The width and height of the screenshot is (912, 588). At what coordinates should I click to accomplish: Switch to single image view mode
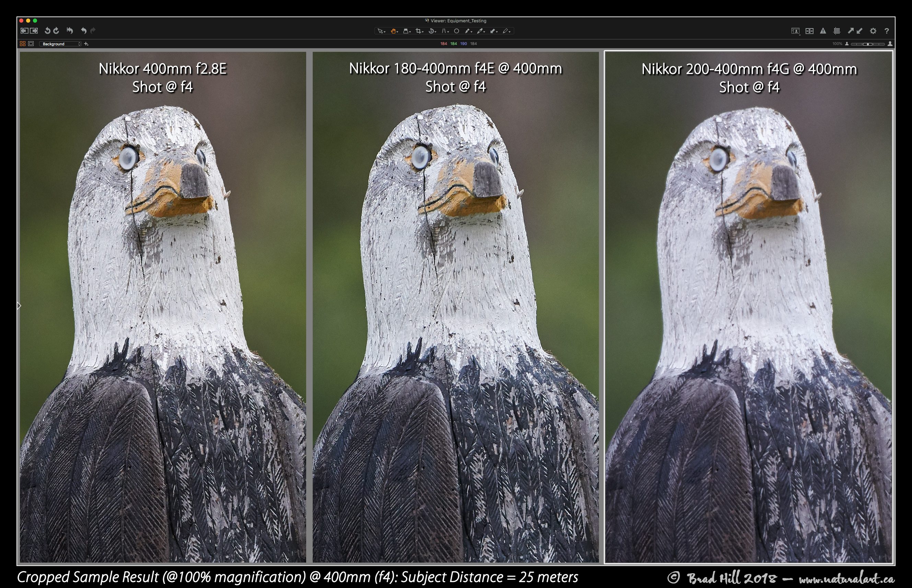pyautogui.click(x=31, y=44)
